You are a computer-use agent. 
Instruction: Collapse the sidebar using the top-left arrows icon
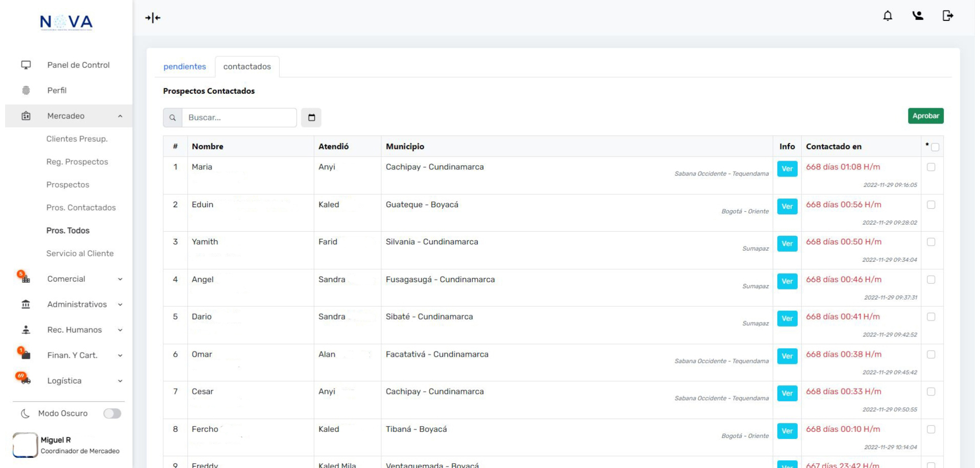point(153,18)
